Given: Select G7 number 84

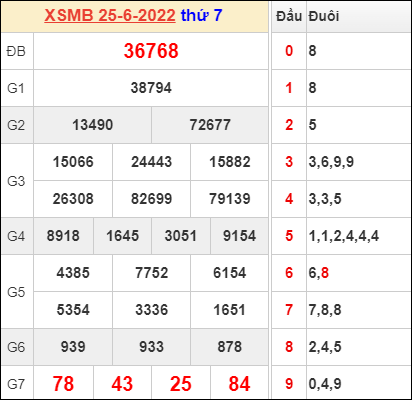Looking at the screenshot, I should (x=239, y=384).
